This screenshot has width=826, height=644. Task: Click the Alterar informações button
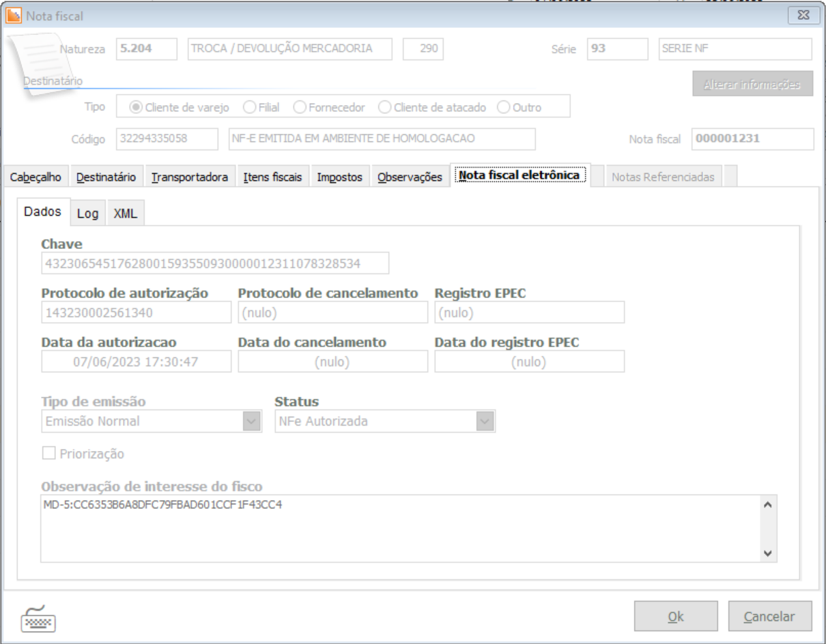coord(752,83)
